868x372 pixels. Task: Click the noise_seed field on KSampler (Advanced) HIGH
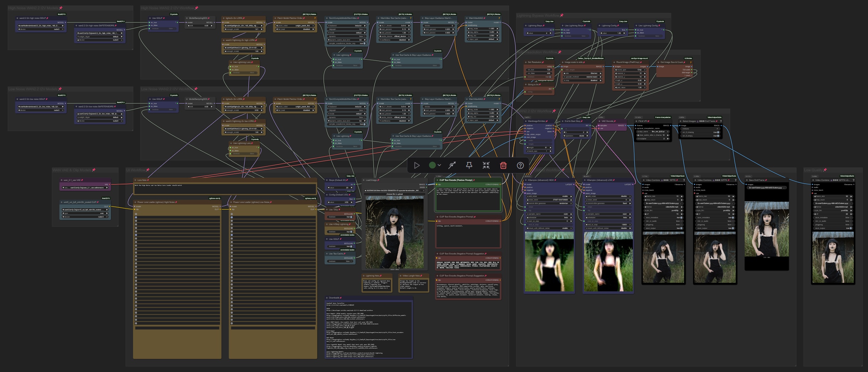coord(549,200)
